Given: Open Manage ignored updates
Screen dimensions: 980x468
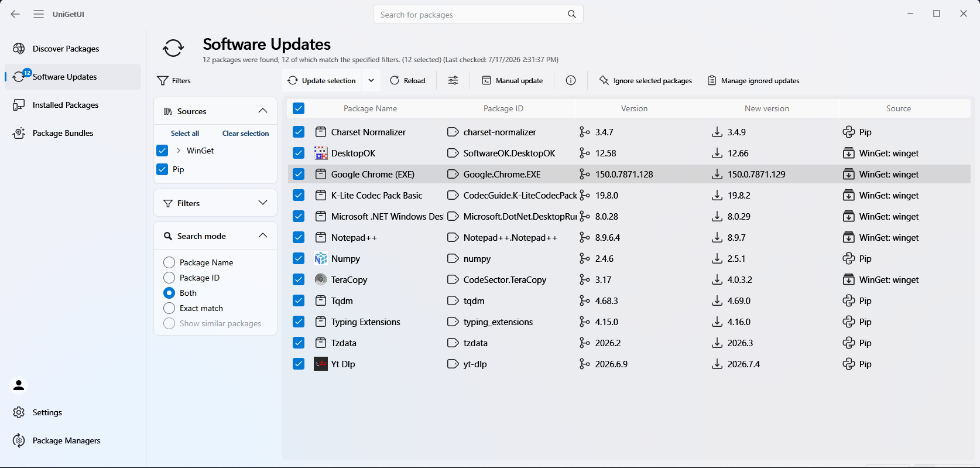Looking at the screenshot, I should point(753,80).
